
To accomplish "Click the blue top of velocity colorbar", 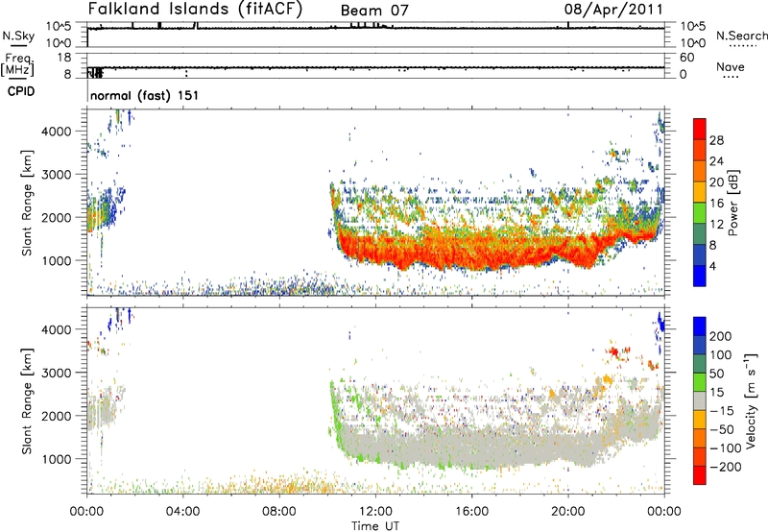I will 700,326.
